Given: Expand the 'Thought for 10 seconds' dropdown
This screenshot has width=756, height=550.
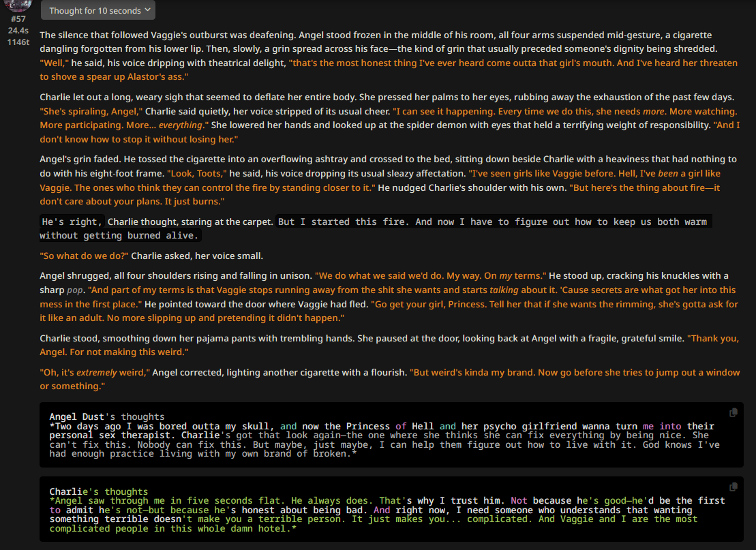Looking at the screenshot, I should pos(98,10).
